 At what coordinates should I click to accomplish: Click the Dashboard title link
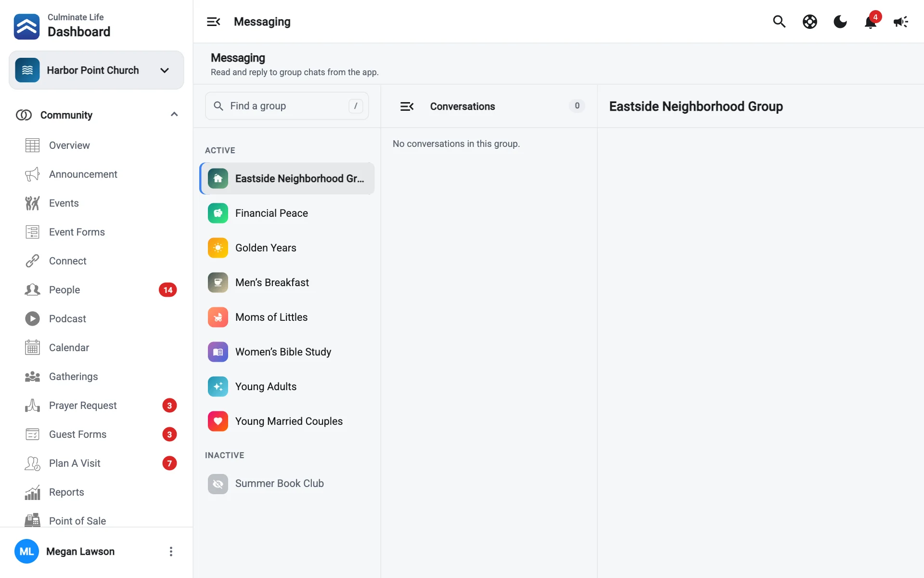79,32
